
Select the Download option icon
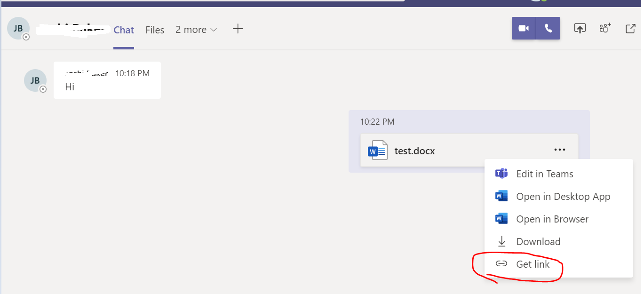pos(501,241)
